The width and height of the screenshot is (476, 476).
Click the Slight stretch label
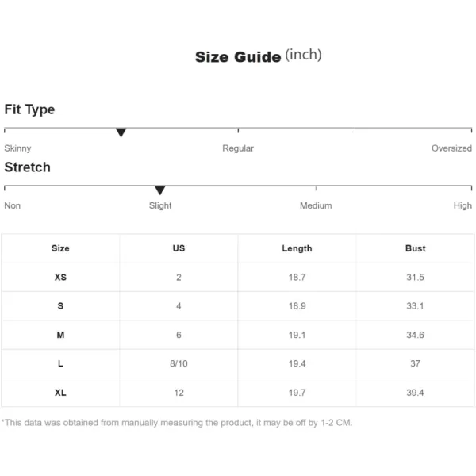160,205
